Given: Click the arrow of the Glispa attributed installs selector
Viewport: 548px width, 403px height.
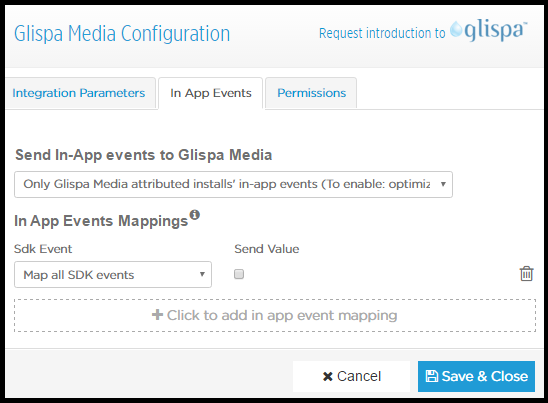Looking at the screenshot, I should (443, 184).
